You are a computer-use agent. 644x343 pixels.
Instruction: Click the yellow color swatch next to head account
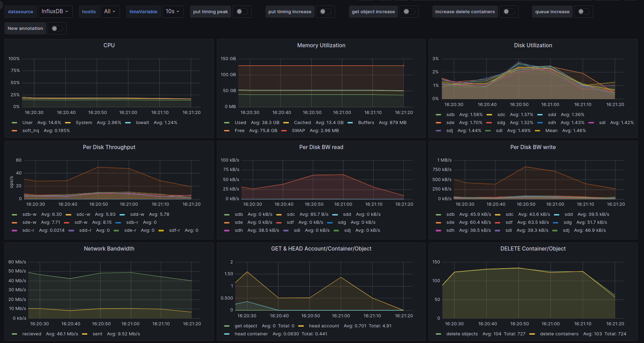(301, 326)
